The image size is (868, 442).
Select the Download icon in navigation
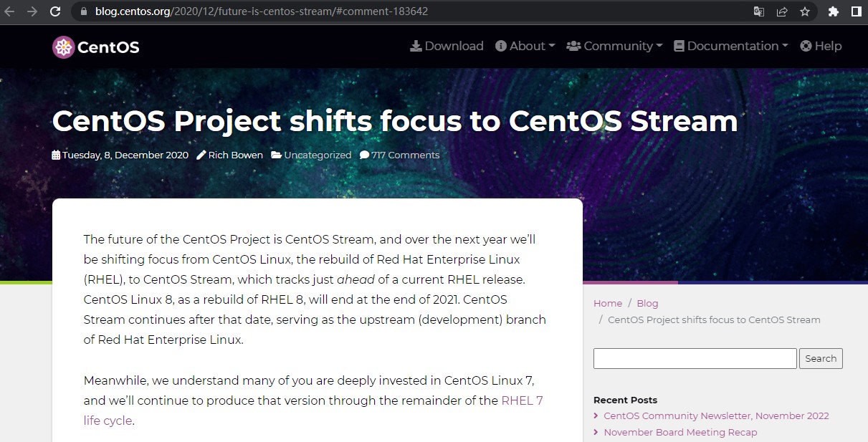click(x=416, y=46)
